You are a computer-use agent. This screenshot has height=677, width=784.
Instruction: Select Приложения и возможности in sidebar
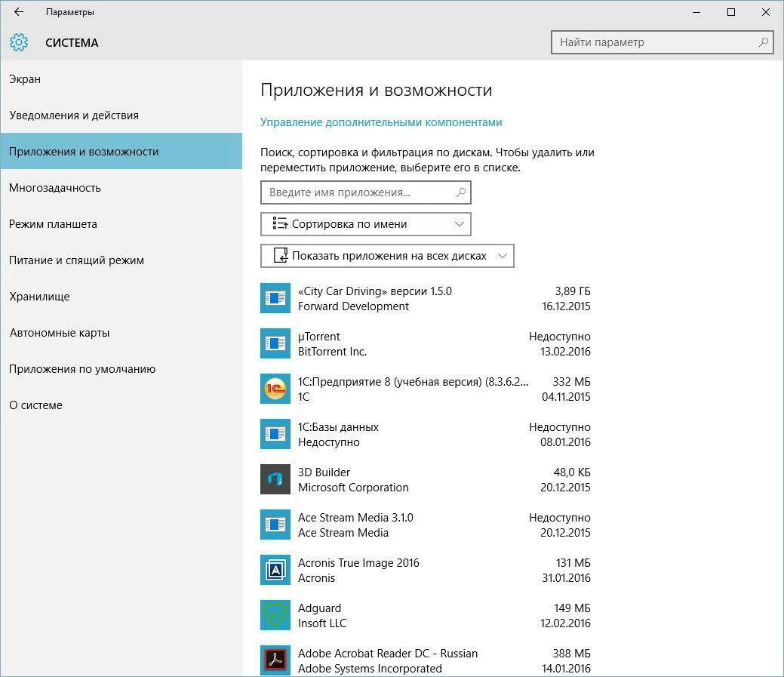121,151
